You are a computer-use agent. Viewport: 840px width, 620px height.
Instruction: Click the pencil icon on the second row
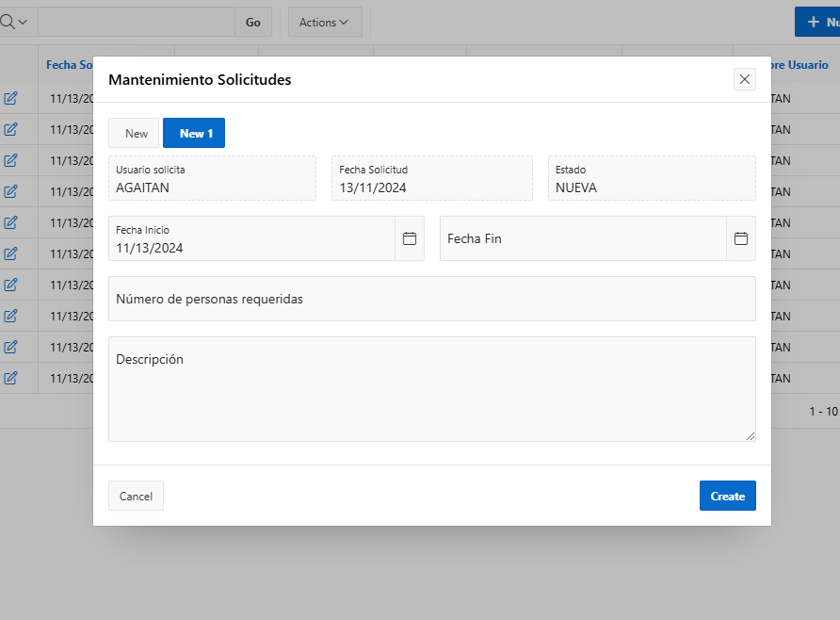pyautogui.click(x=12, y=129)
